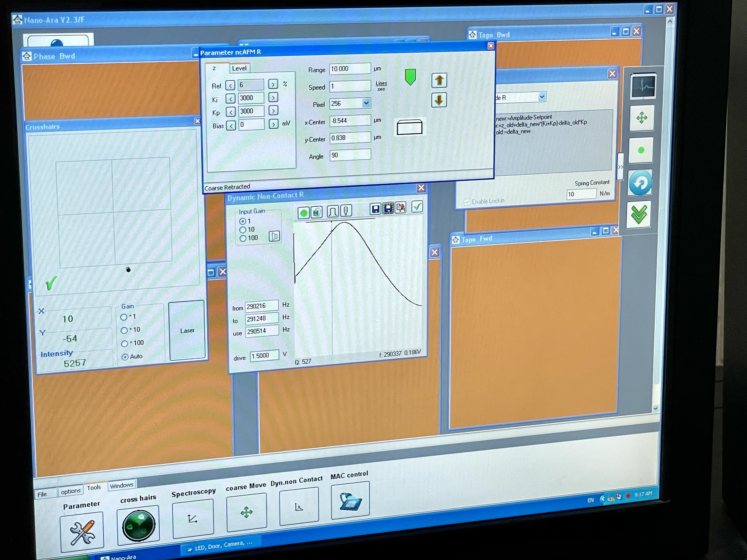Click the drive voltage input field
This screenshot has width=747, height=560.
coord(264,355)
